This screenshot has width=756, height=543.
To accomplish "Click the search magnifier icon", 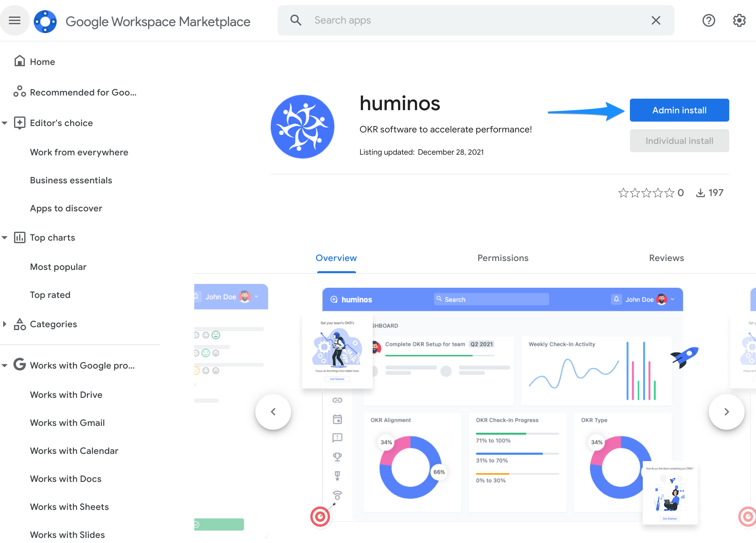I will [x=295, y=20].
